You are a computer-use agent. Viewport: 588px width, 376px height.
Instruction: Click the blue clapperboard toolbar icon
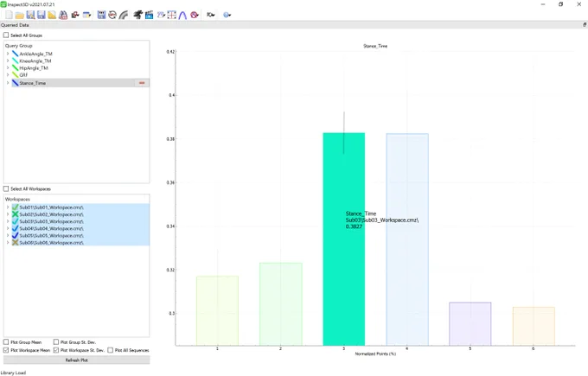click(x=149, y=15)
